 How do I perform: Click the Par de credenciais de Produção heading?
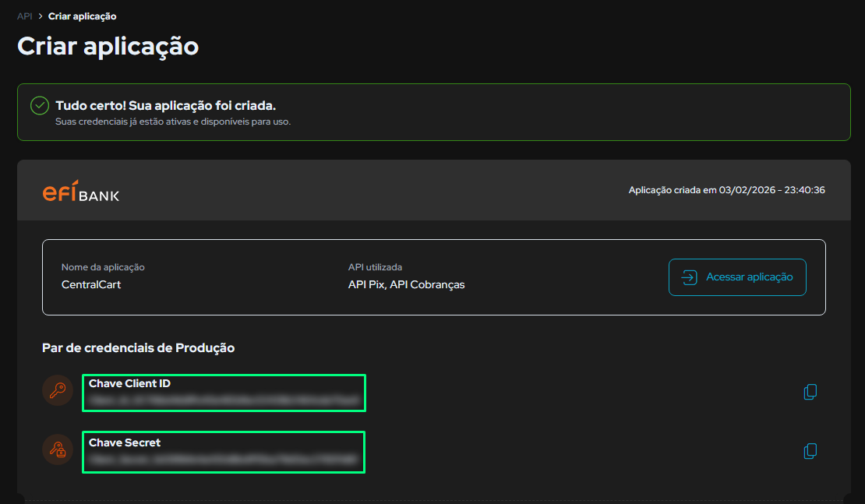[139, 348]
